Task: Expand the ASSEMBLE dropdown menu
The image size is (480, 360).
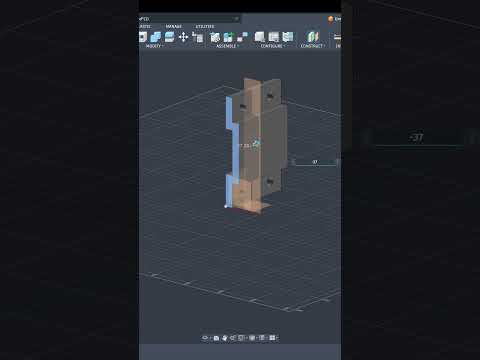Action: [x=227, y=46]
